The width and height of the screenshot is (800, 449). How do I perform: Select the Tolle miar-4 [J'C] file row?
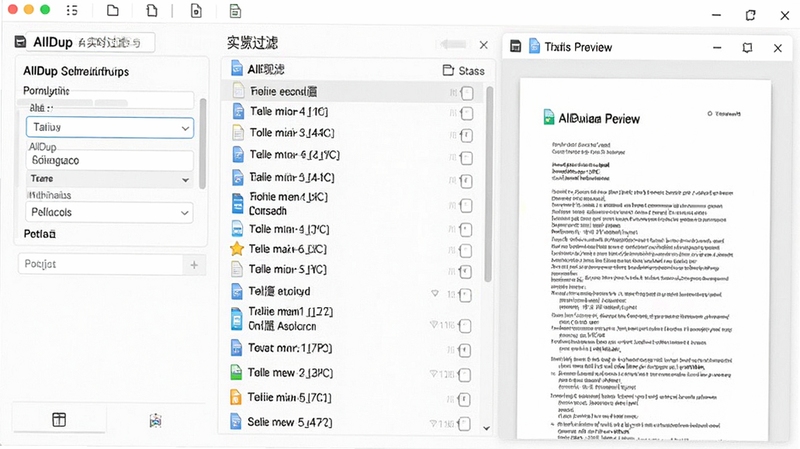click(x=354, y=230)
